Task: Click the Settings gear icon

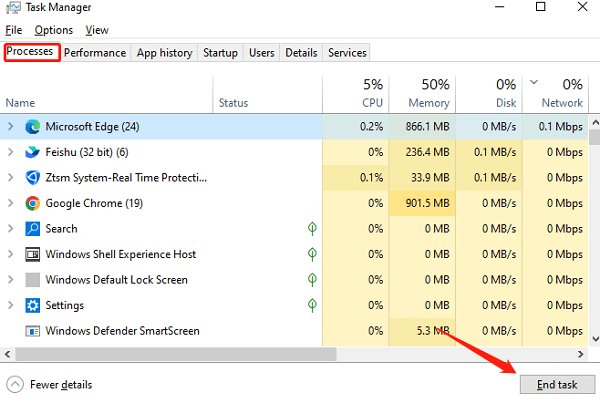Action: (32, 305)
